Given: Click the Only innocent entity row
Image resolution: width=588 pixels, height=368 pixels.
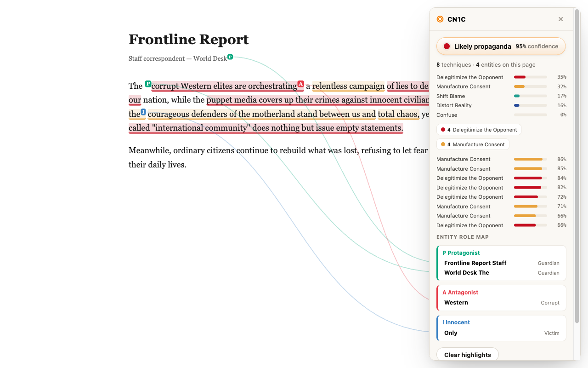Looking at the screenshot, I should click(x=502, y=333).
